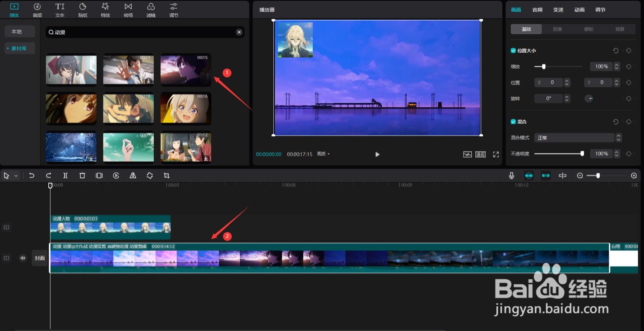Select the 基础 basic sub-tab
The height and width of the screenshot is (331, 644).
click(x=526, y=29)
